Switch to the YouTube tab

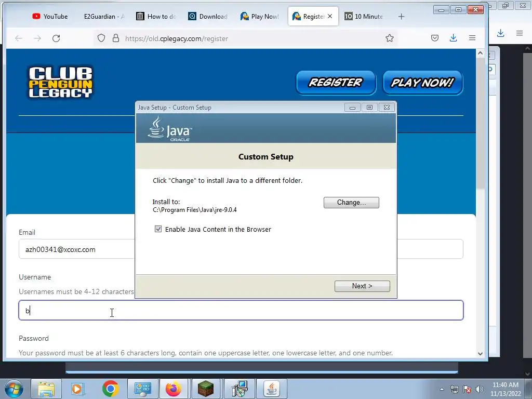point(50,16)
